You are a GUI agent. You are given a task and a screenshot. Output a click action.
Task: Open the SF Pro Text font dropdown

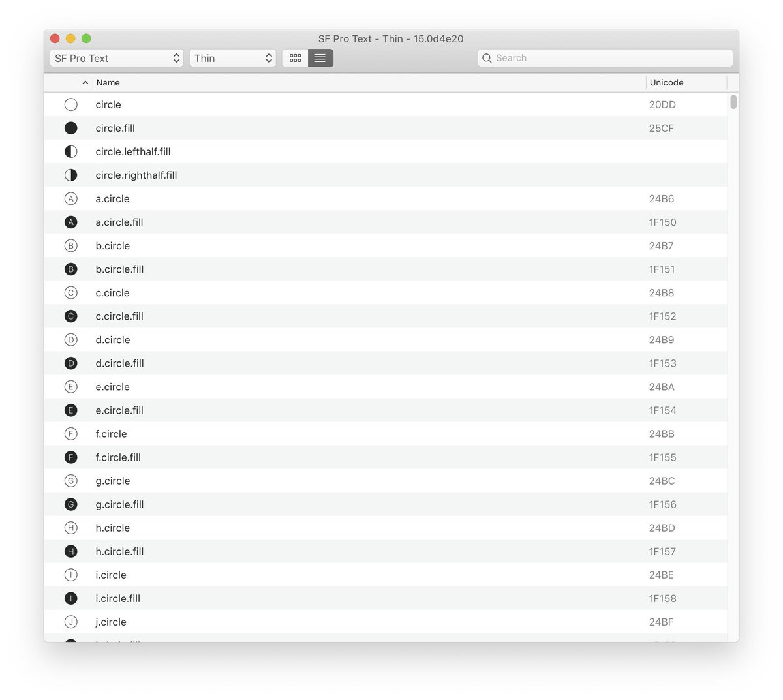(117, 58)
